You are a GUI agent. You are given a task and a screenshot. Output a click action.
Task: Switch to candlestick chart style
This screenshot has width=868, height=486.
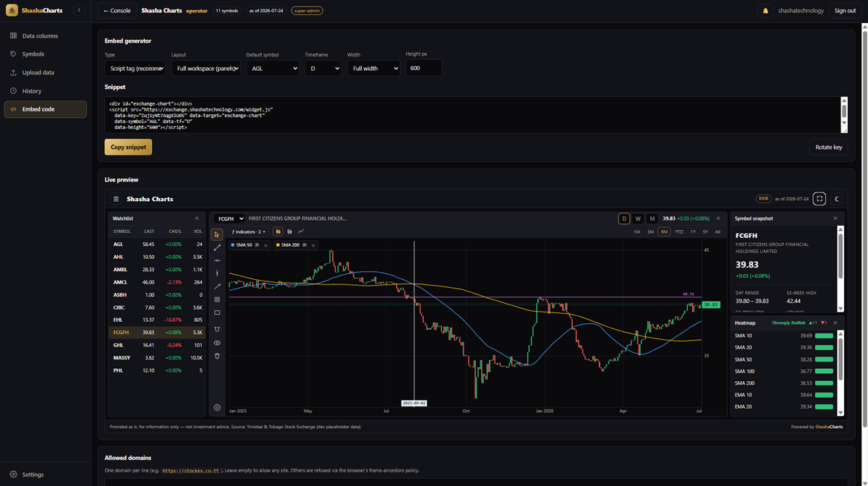coord(277,231)
